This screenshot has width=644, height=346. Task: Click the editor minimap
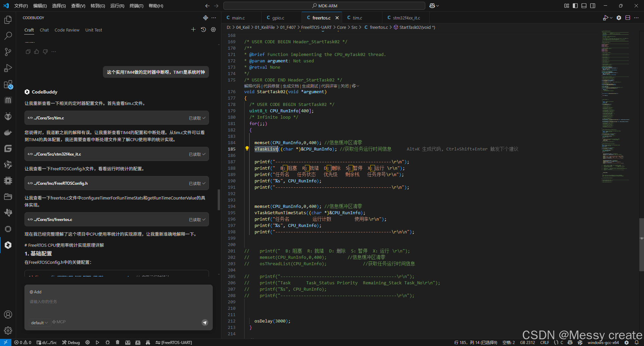tap(616, 106)
